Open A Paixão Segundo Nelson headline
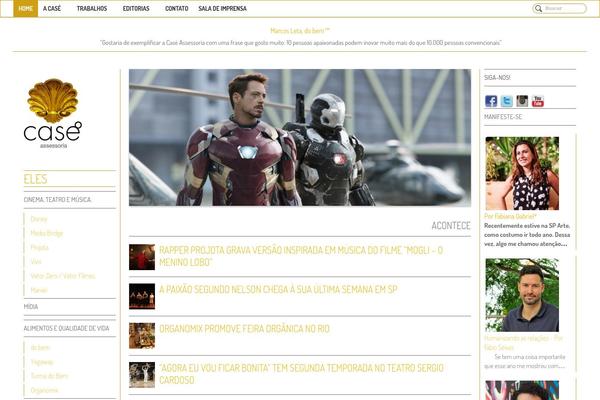The image size is (600, 400). pos(278,289)
